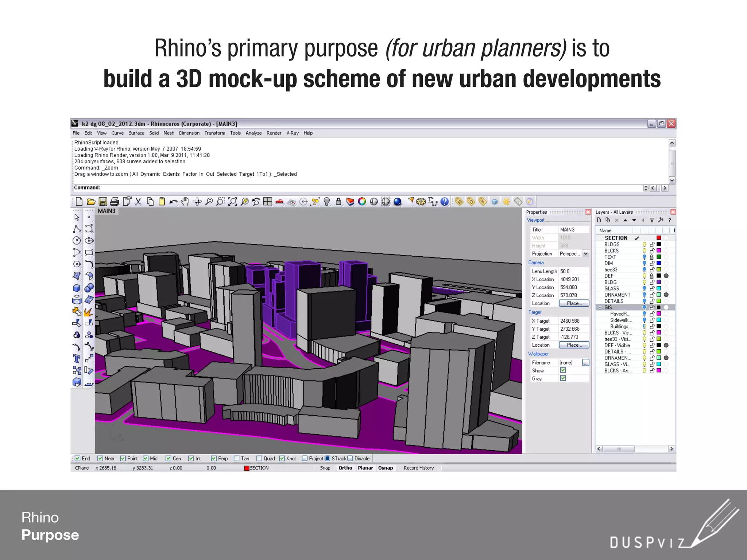The width and height of the screenshot is (747, 560).
Task: Click layers panel scroll left arrow
Action: [599, 449]
